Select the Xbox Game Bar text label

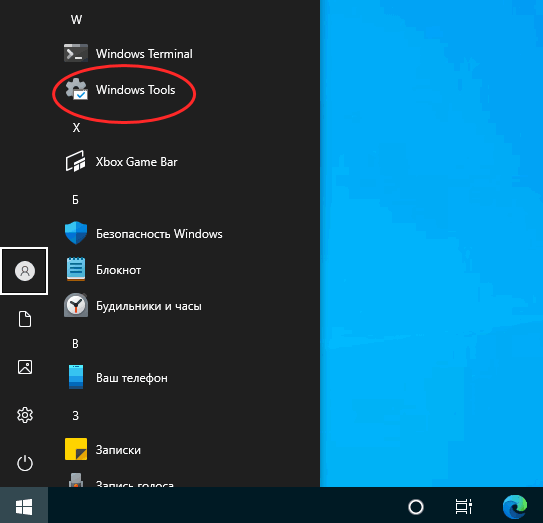pyautogui.click(x=136, y=162)
